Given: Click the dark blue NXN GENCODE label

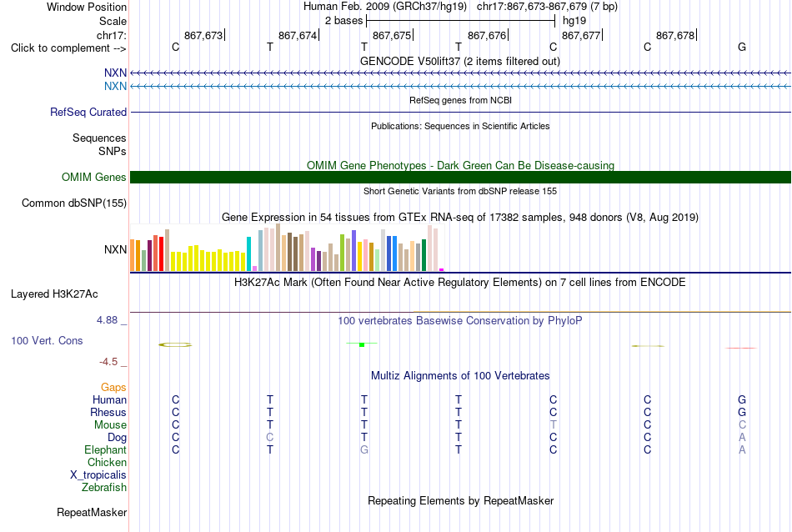Looking at the screenshot, I should click(x=115, y=73).
